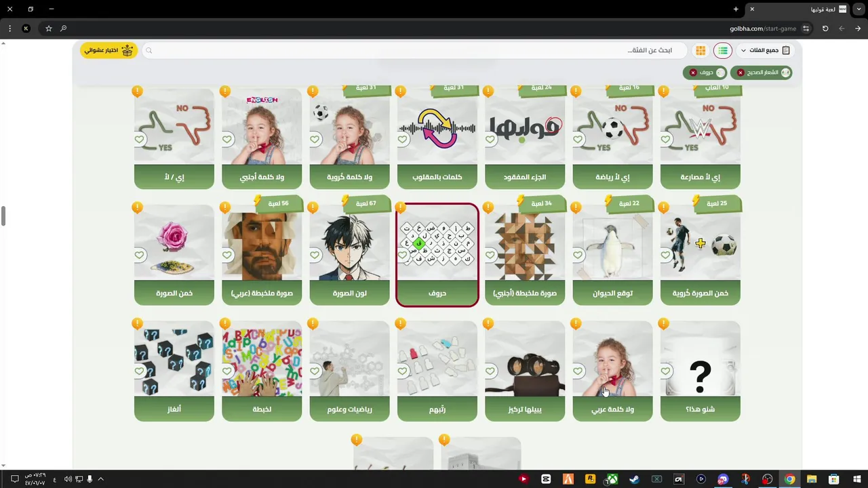Open the CapCut taskbar icon

click(546, 479)
